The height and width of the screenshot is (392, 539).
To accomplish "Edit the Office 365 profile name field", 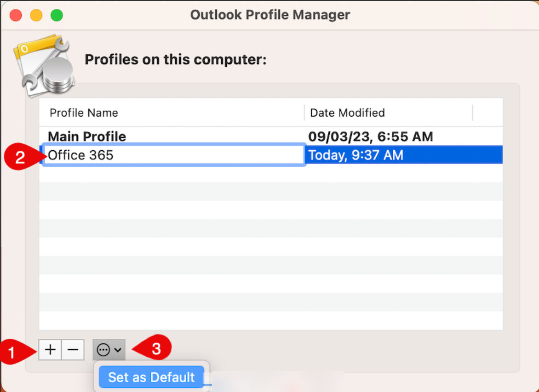I will pyautogui.click(x=174, y=155).
